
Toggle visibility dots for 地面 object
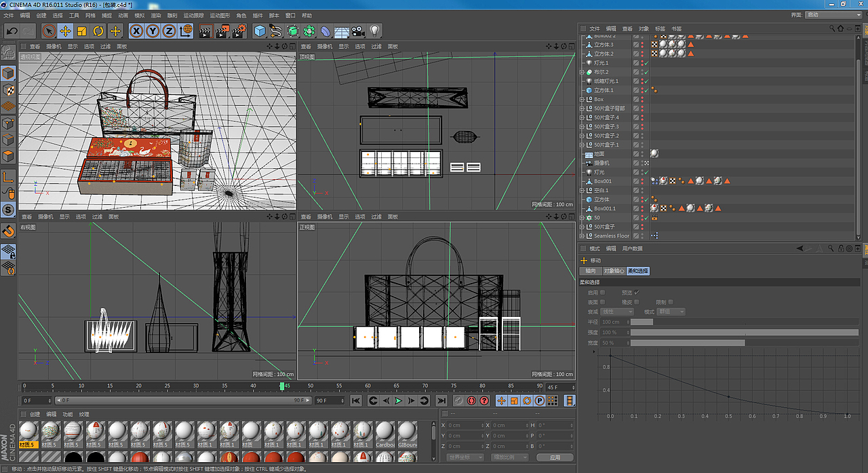coord(642,154)
